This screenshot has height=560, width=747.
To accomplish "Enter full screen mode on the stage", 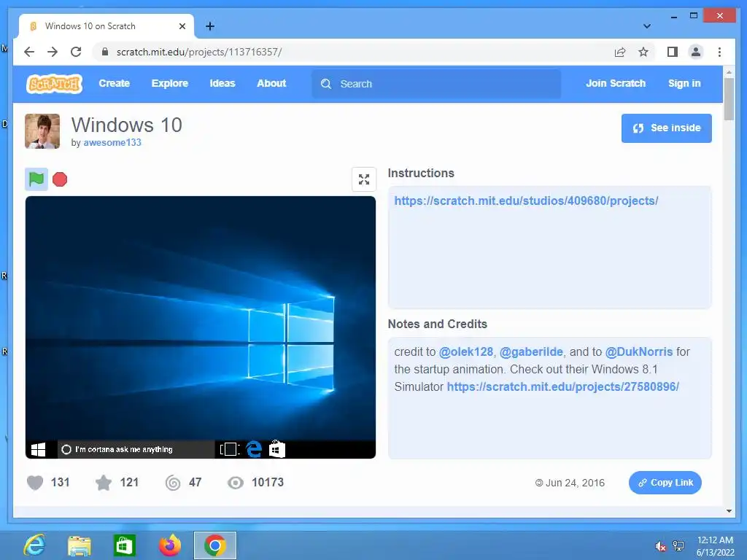I will [x=364, y=179].
